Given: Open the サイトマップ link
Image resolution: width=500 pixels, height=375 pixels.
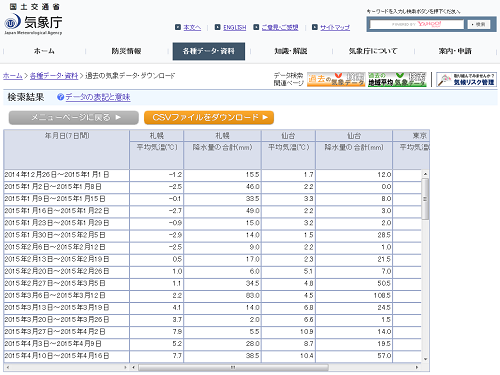Looking at the screenshot, I should [x=335, y=27].
